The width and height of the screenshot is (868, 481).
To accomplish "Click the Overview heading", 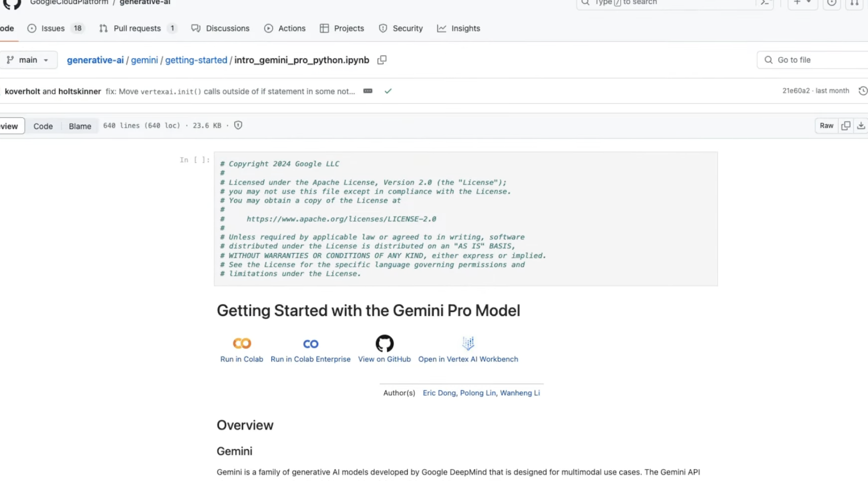I will [245, 425].
